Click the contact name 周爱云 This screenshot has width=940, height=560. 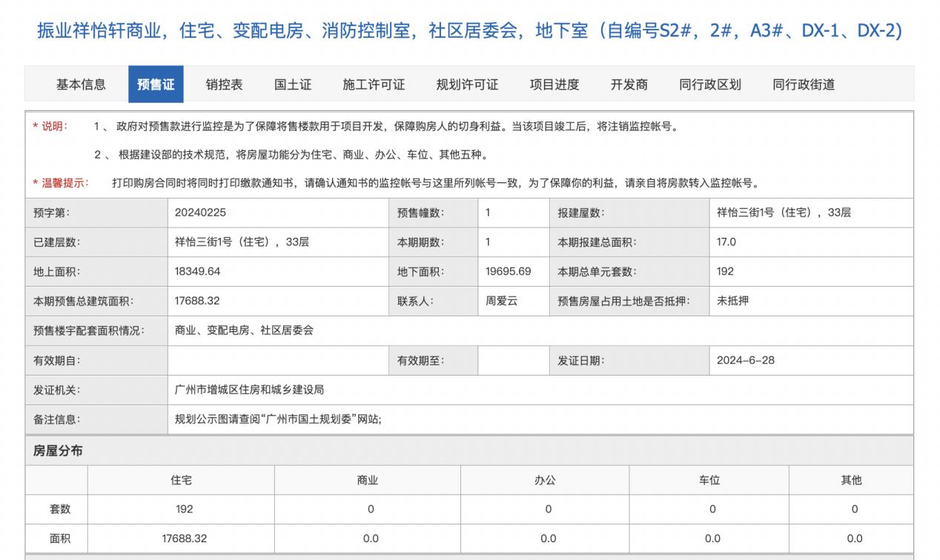(501, 301)
